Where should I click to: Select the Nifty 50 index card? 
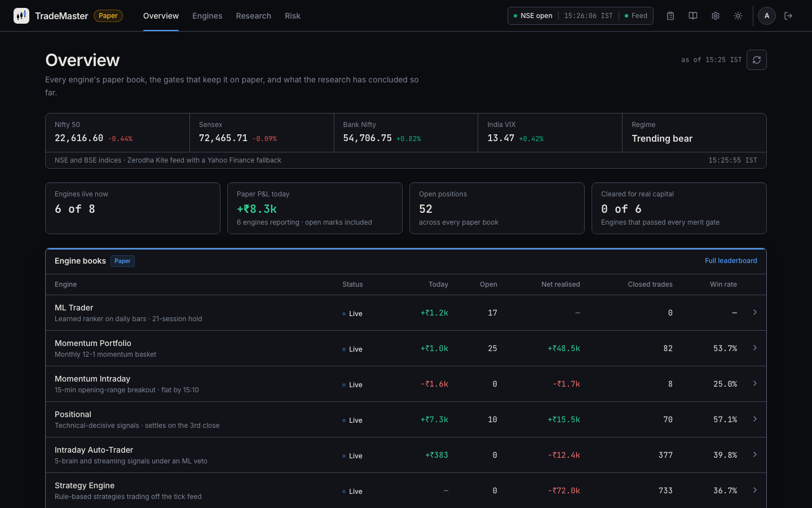[x=117, y=133]
